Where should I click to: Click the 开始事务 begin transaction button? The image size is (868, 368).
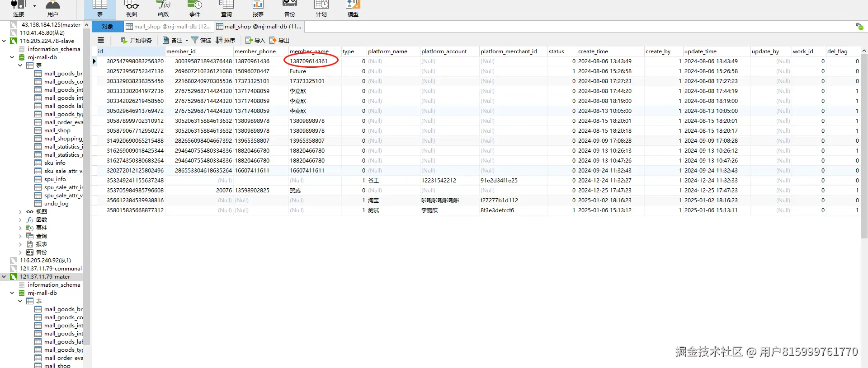click(x=136, y=40)
